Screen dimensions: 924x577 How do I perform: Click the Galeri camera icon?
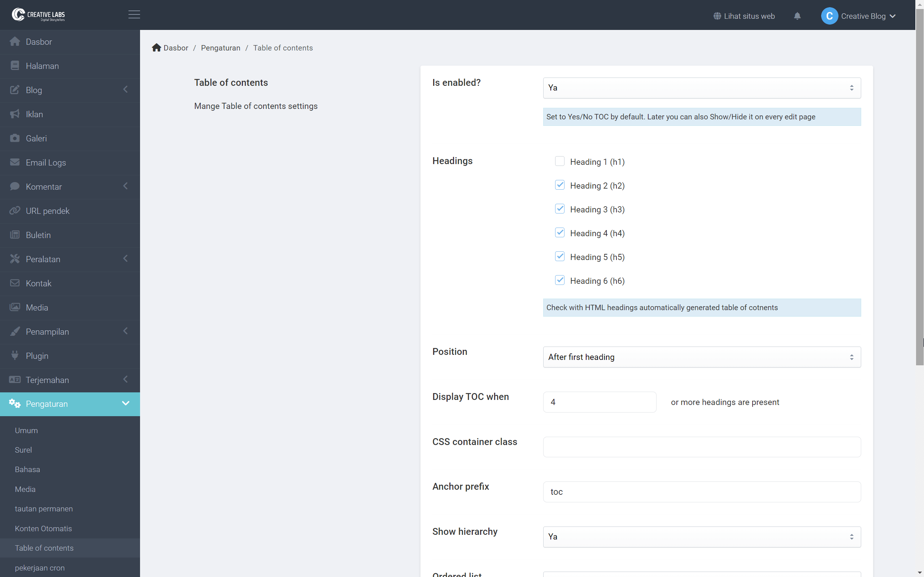(14, 138)
